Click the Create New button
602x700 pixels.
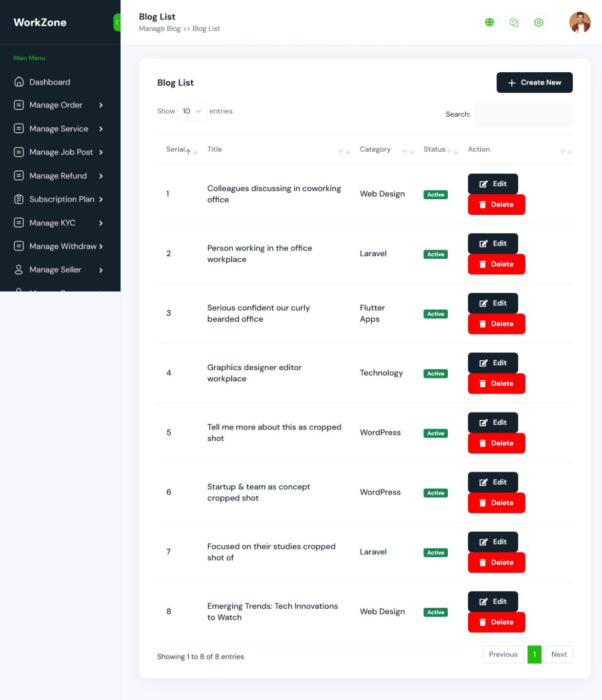(534, 82)
